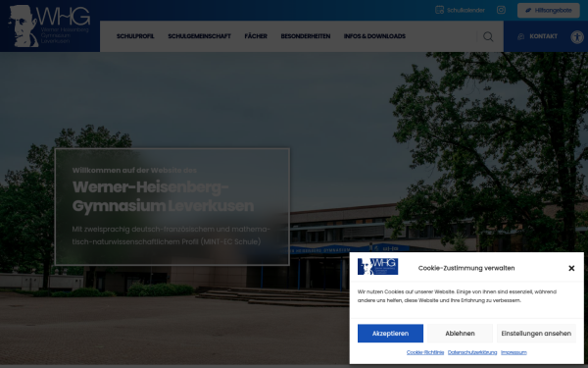588x368 pixels.
Task: Click the Hilfsangebote button
Action: coord(548,11)
